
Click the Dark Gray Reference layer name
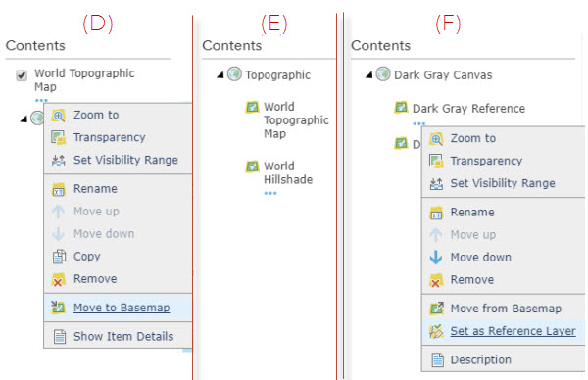pos(468,109)
